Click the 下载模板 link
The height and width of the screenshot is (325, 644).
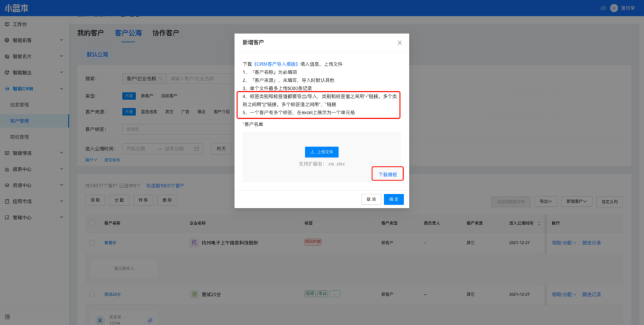[x=387, y=174]
